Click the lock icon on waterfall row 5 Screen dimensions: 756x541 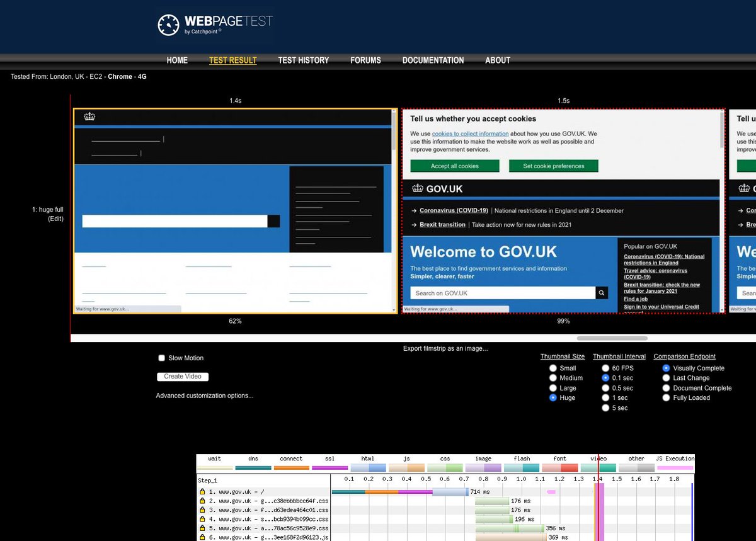[x=203, y=528]
